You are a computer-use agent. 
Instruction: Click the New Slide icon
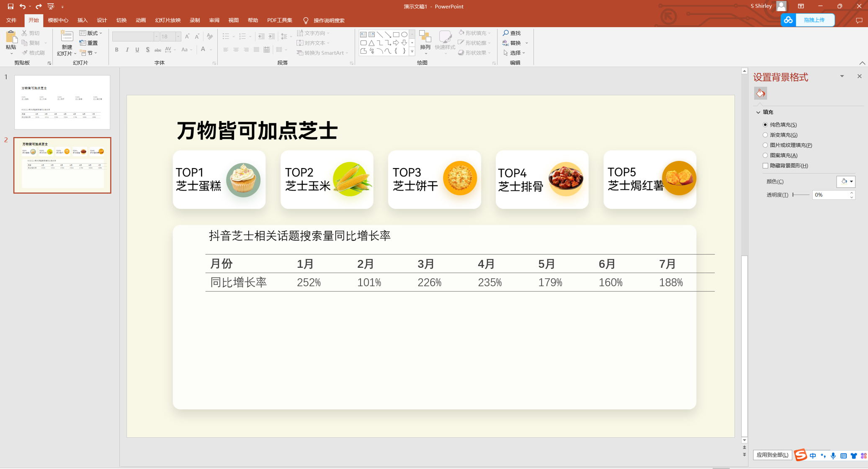coord(67,37)
